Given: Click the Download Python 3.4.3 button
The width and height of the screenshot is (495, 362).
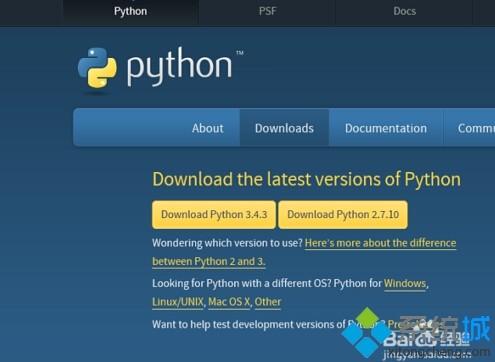Looking at the screenshot, I should [x=214, y=214].
